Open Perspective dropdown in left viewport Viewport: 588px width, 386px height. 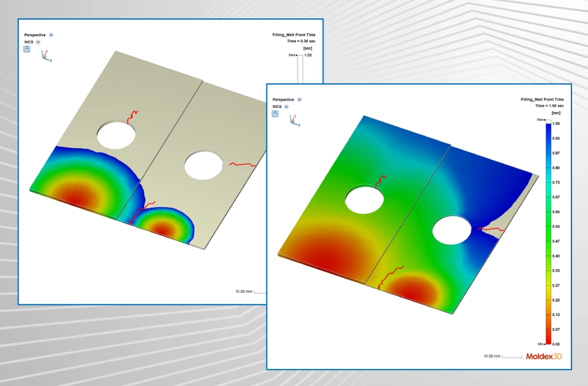(51, 36)
